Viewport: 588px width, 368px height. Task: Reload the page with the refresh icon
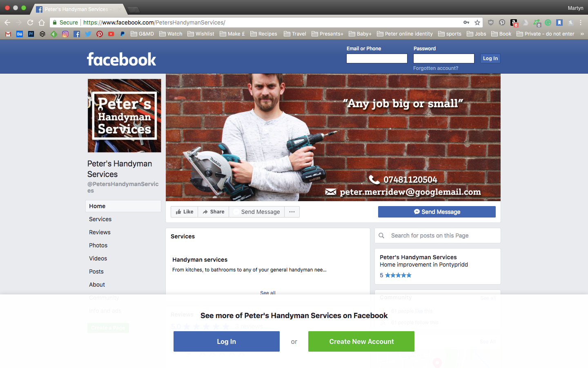[x=30, y=22]
